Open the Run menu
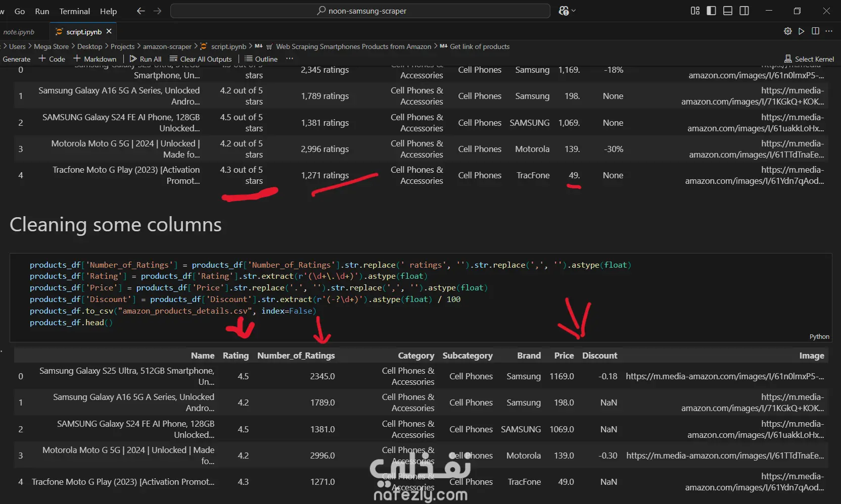This screenshot has width=841, height=504. click(x=42, y=11)
